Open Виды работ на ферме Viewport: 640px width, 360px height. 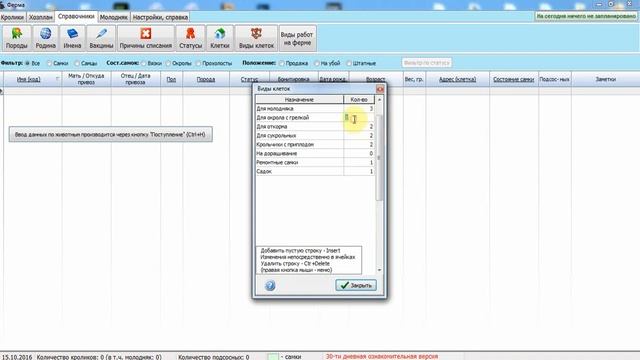[297, 38]
